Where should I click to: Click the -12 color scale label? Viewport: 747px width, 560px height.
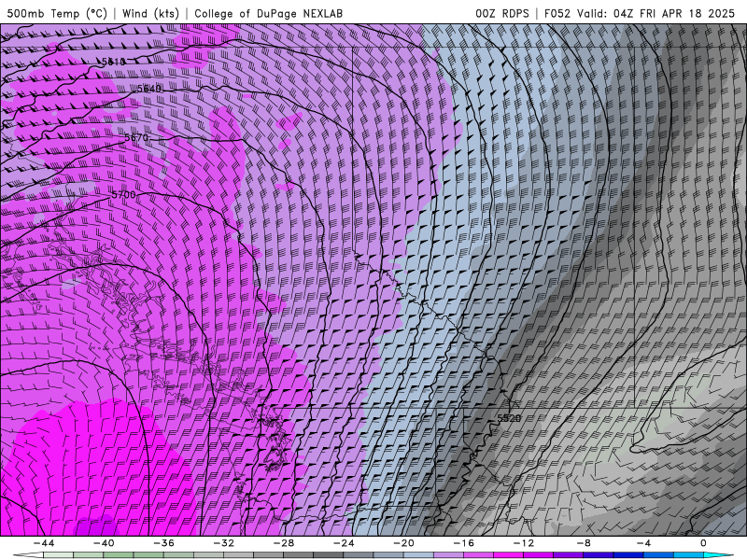(x=524, y=543)
